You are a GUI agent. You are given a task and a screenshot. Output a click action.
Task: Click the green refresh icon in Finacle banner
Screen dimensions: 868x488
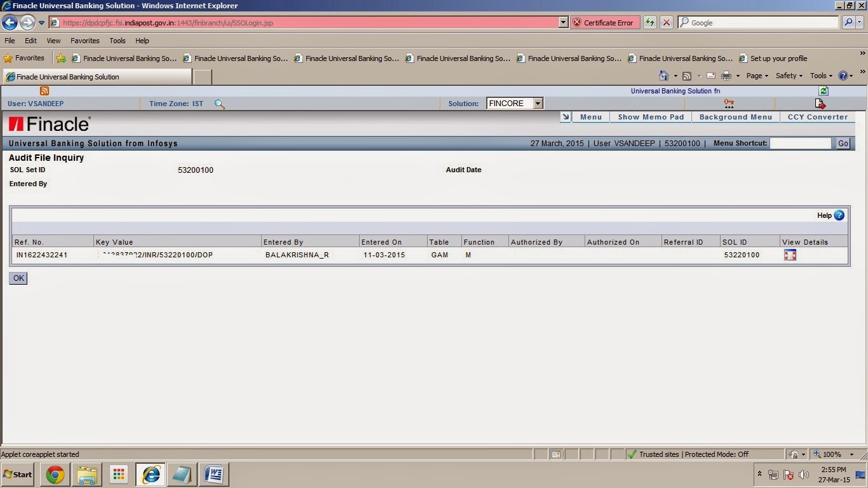click(824, 91)
